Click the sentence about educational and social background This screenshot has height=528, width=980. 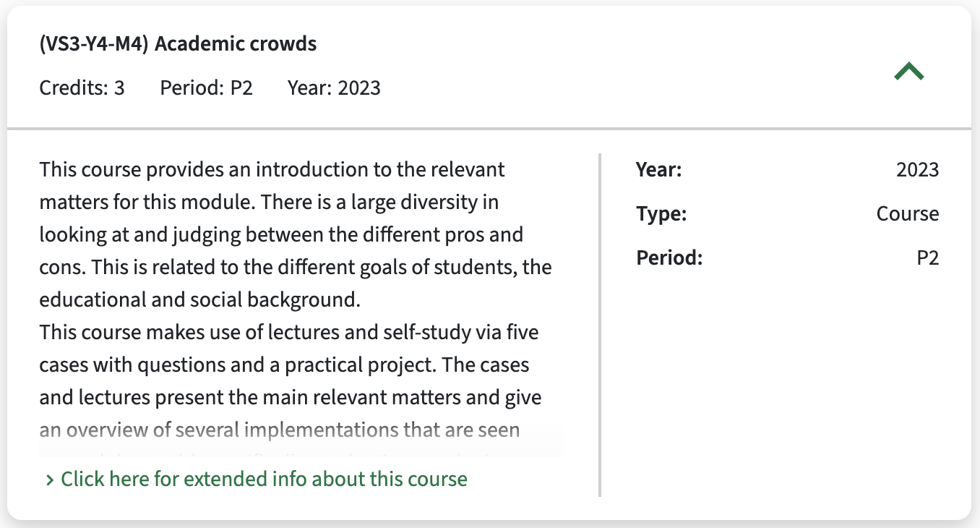coord(296,284)
